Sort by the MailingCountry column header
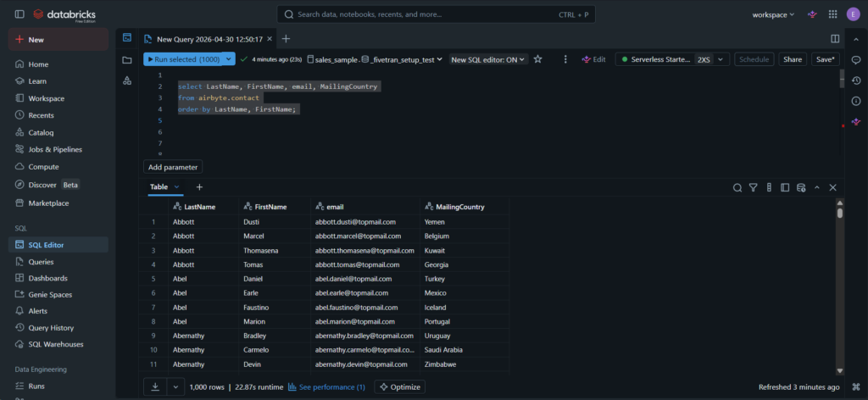This screenshot has width=868, height=400. pos(464,207)
